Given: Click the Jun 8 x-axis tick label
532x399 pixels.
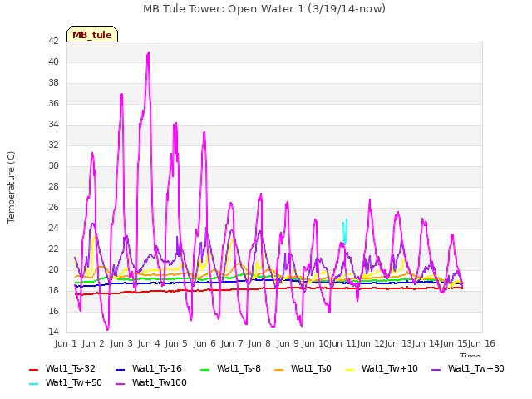Looking at the screenshot, I should click(259, 343).
